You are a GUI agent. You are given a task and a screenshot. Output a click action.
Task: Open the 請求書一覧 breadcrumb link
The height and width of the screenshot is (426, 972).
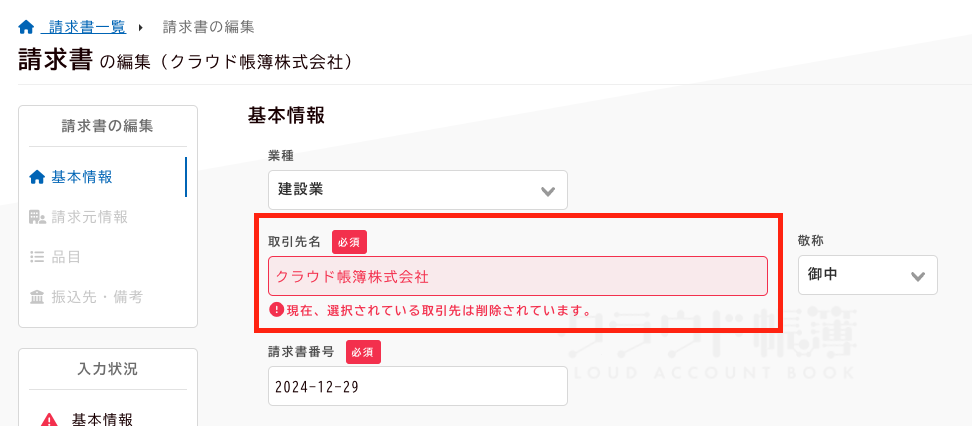pos(89,27)
